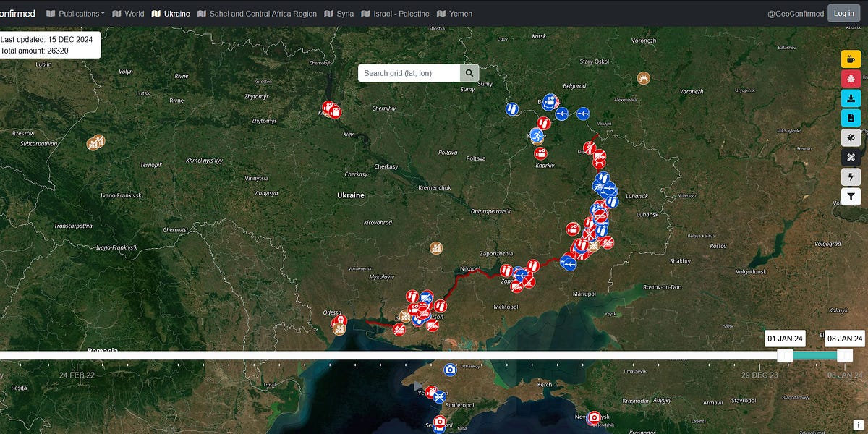Select the download data icon
The image size is (868, 434).
[x=851, y=98]
